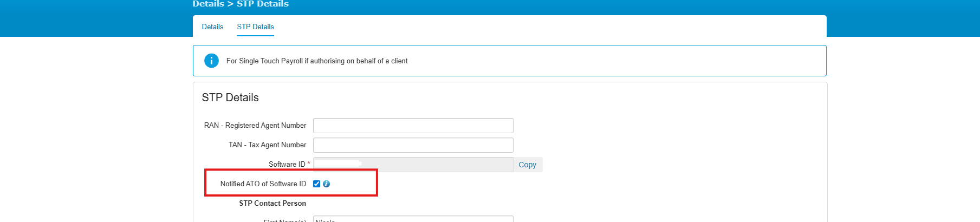The height and width of the screenshot is (222, 980).
Task: Focus the RAN Registered Agent Number input
Action: click(413, 126)
